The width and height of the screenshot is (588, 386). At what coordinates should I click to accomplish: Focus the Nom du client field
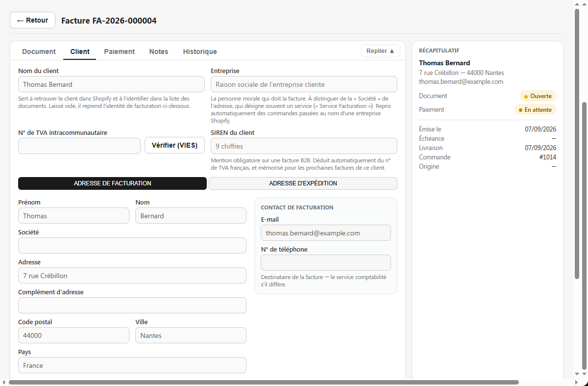pos(111,84)
